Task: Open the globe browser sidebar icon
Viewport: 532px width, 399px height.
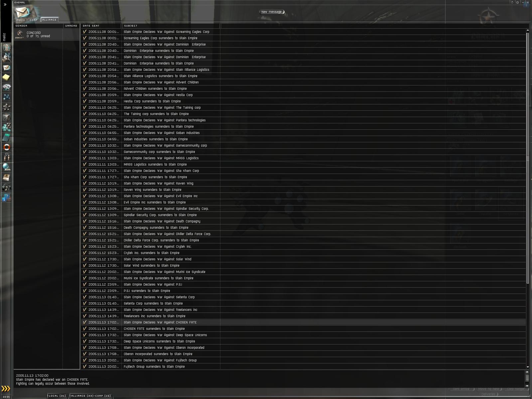Action: click(x=6, y=167)
